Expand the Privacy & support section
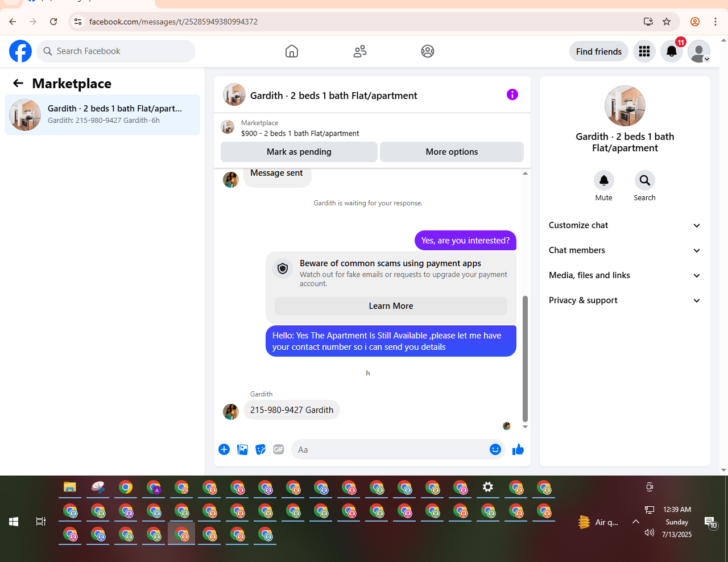 point(624,300)
